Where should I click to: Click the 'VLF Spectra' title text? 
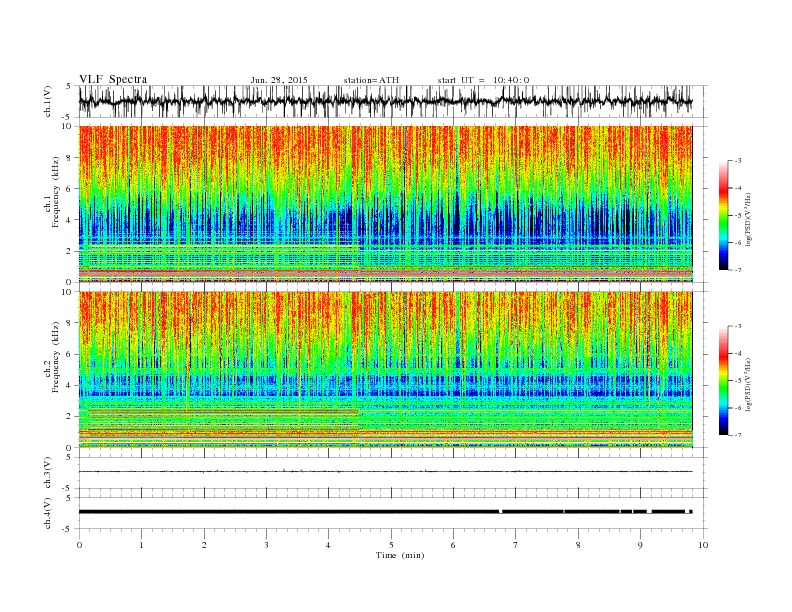pos(113,79)
